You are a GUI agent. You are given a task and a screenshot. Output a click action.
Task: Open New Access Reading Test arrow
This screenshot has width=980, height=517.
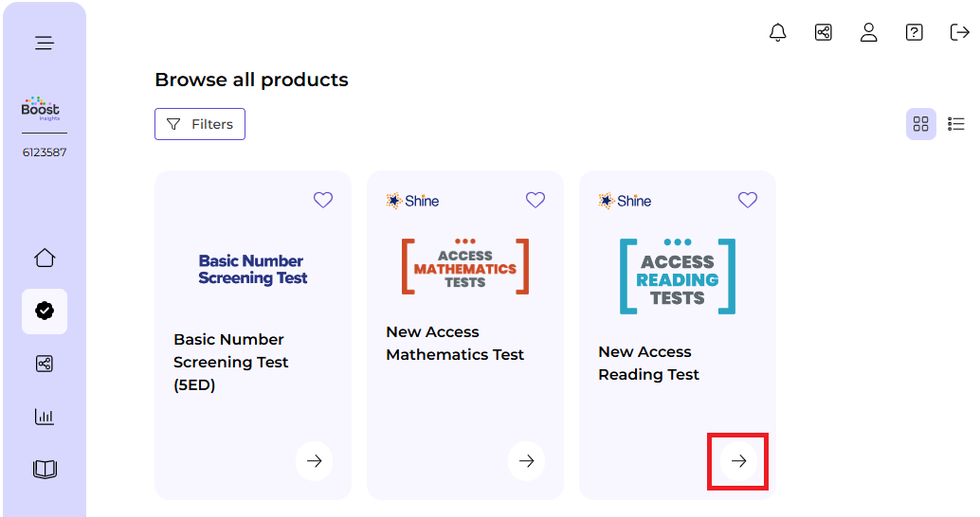coord(739,461)
